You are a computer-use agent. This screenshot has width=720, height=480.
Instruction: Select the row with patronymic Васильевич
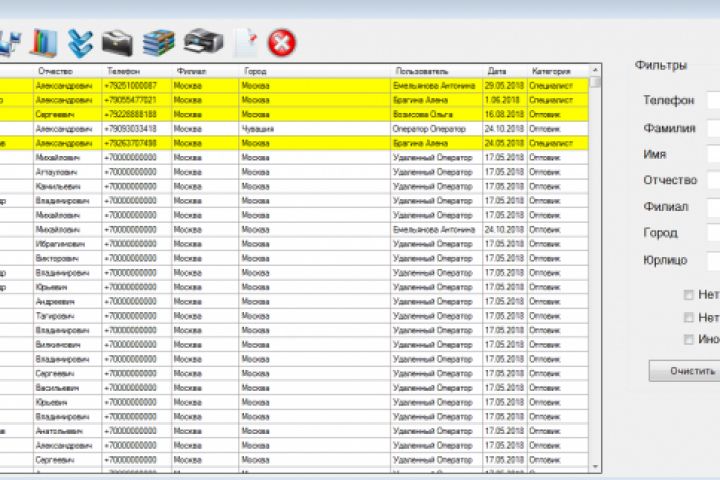coord(294,388)
